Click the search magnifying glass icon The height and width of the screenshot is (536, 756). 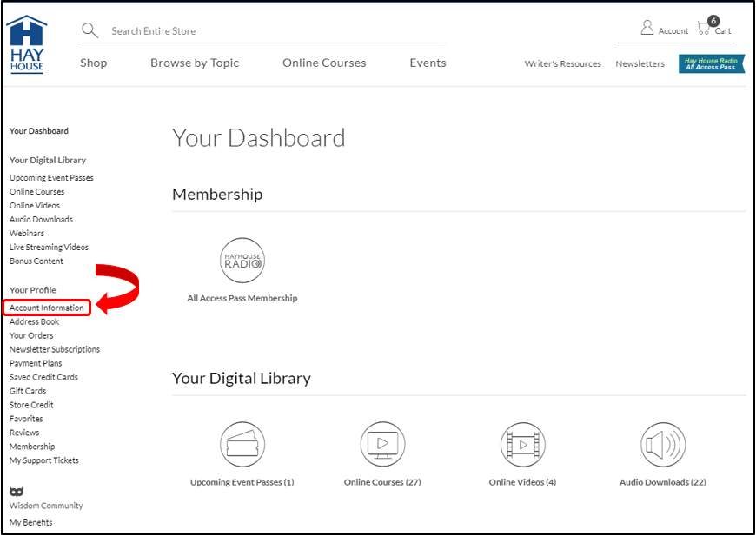point(90,31)
